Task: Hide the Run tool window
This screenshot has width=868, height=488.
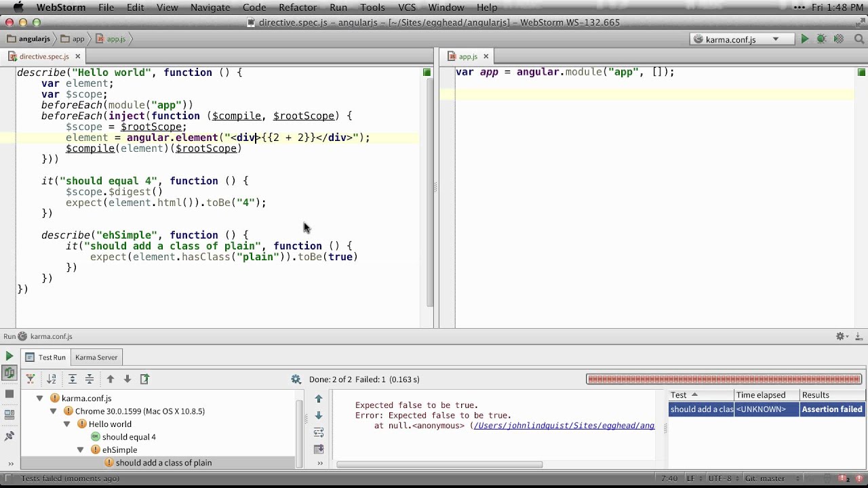Action: pos(858,336)
